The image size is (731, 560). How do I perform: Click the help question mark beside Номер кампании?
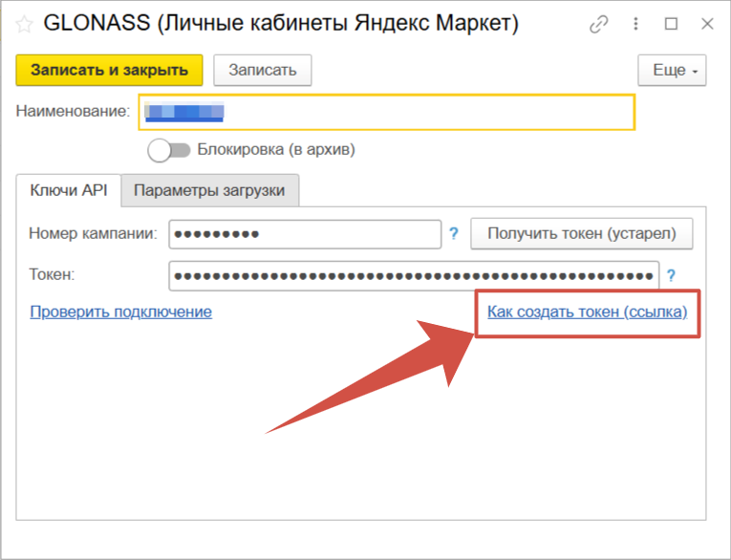click(x=454, y=233)
